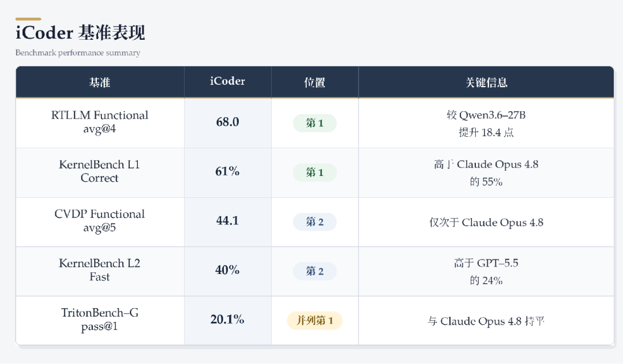Click the blue 第 2 badge in CVDP row
The height and width of the screenshot is (364, 623).
click(315, 222)
